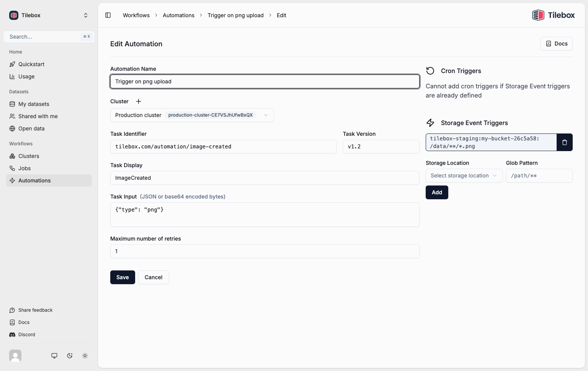The height and width of the screenshot is (371, 588).
Task: Open Share feedback in the sidebar
Action: tap(35, 310)
